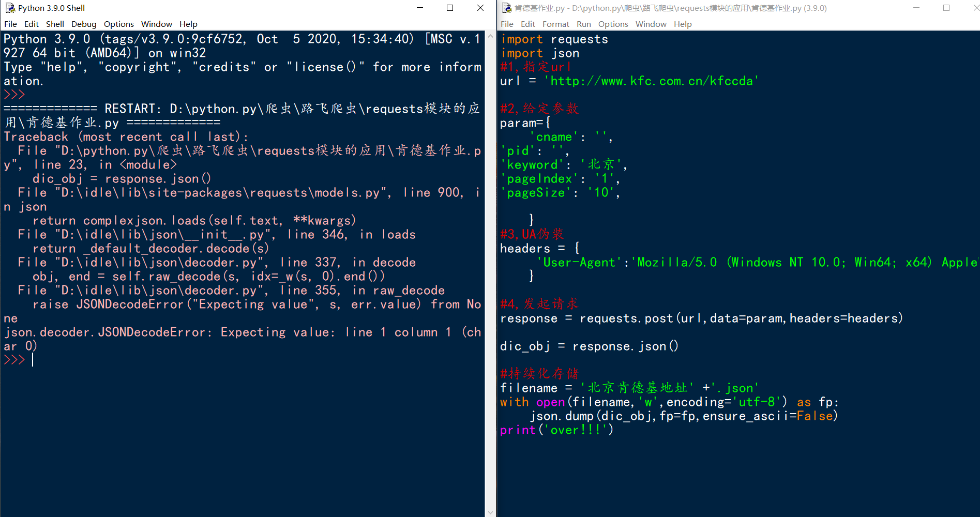Click the RESTART line in Shell
Screen dimensions: 980x517
click(x=242, y=116)
